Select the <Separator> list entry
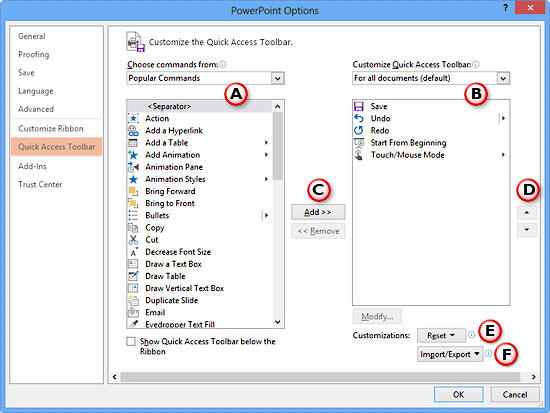 point(199,106)
